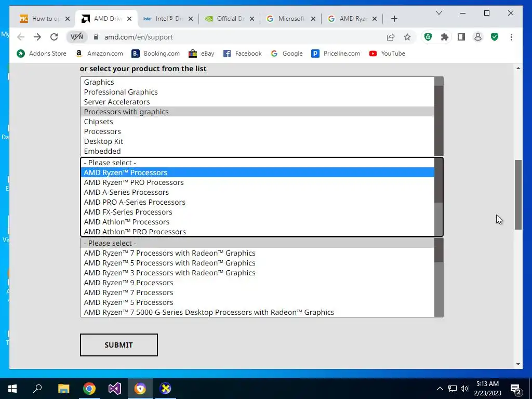Toggle the browser side panel
This screenshot has height=399, width=532.
(x=461, y=37)
